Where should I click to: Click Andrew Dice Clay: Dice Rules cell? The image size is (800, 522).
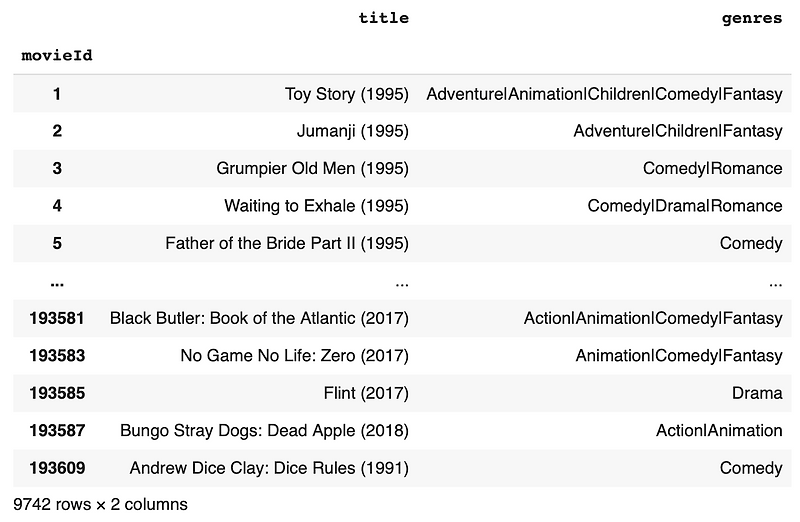(x=269, y=468)
